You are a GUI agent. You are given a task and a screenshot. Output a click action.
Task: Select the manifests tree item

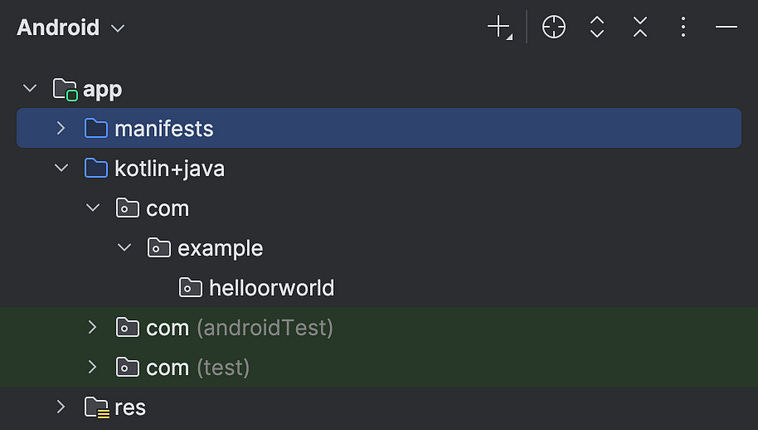click(x=379, y=128)
